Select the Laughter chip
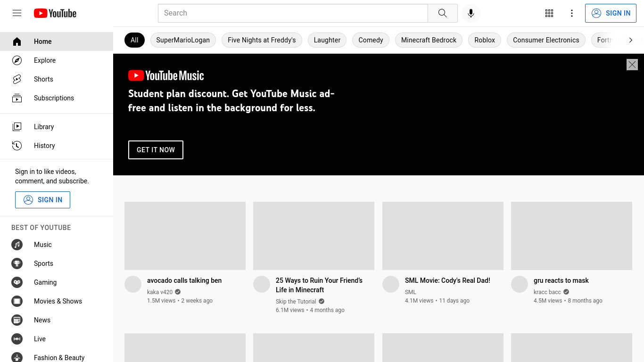 327,40
